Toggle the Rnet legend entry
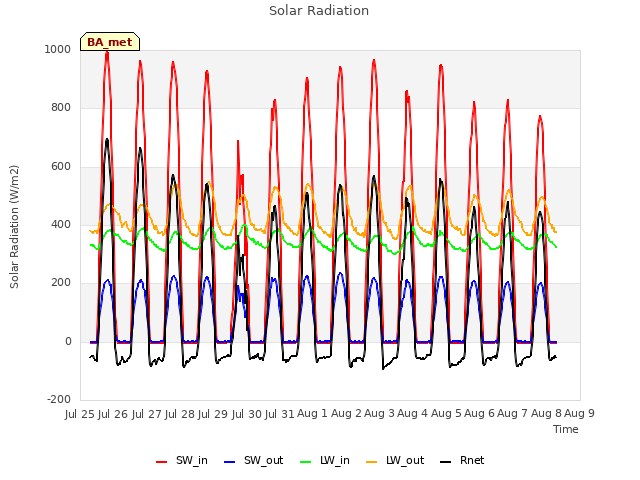640x480 pixels. [462, 460]
